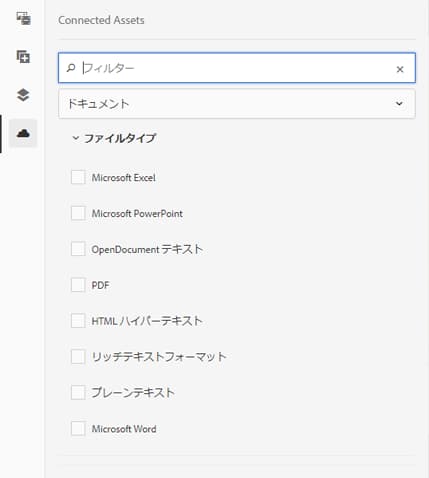
Task: Click the Connected Assets panel title
Action: click(x=101, y=20)
